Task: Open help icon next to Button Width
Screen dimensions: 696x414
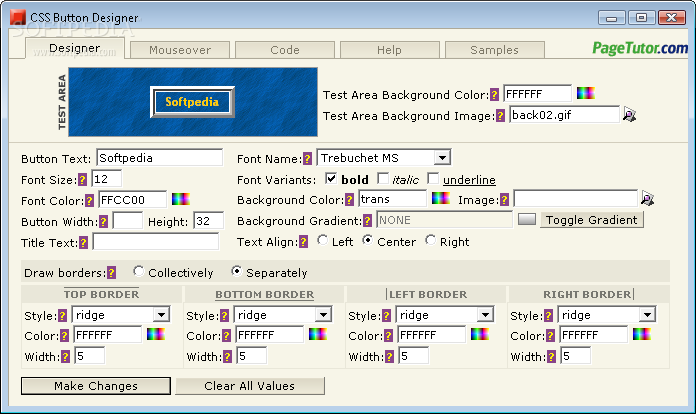Action: coord(103,221)
